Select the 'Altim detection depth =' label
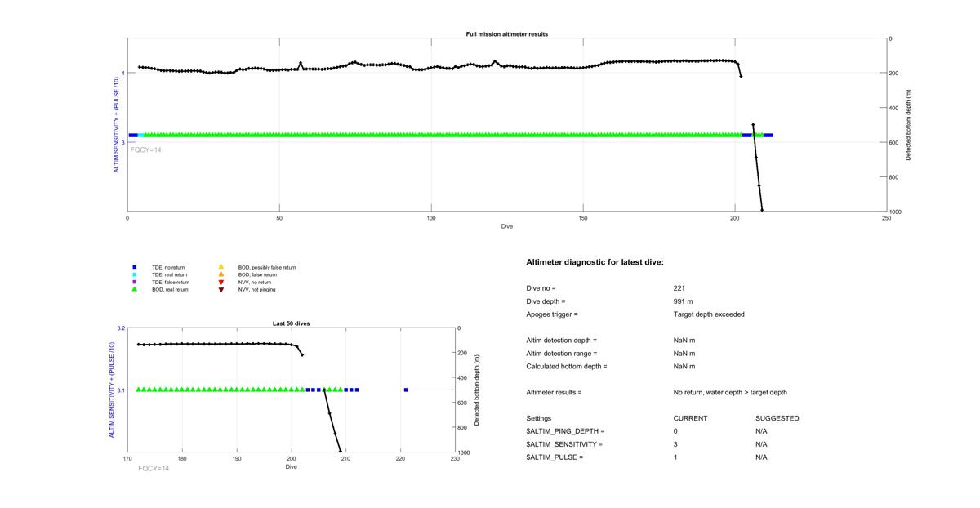Viewport: 980px width, 508px height. tap(562, 341)
